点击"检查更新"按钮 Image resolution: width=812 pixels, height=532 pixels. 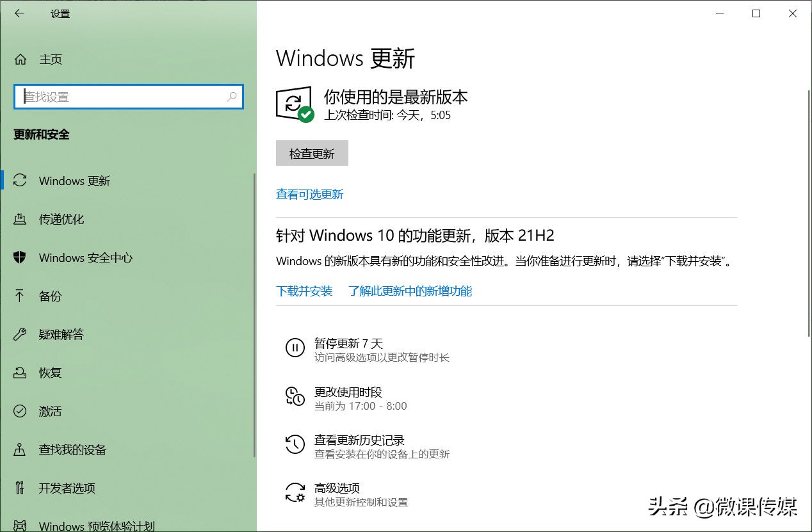[x=312, y=153]
